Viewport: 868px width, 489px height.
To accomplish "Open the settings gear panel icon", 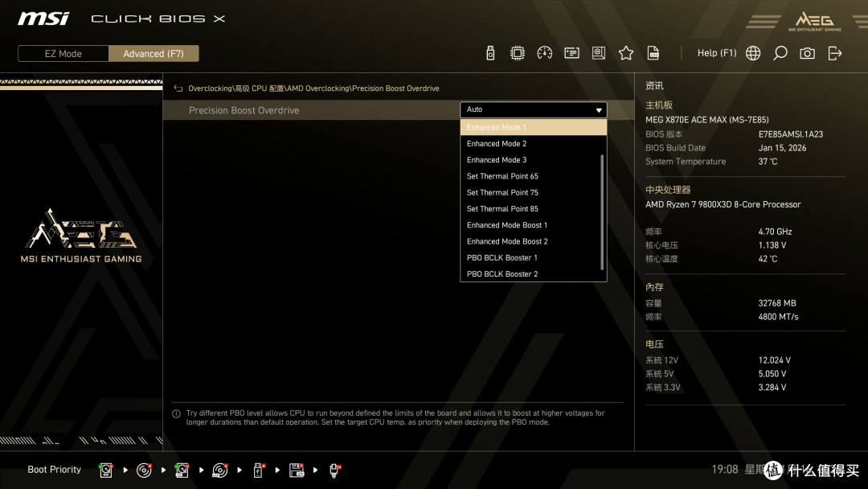I will pyautogui.click(x=599, y=53).
